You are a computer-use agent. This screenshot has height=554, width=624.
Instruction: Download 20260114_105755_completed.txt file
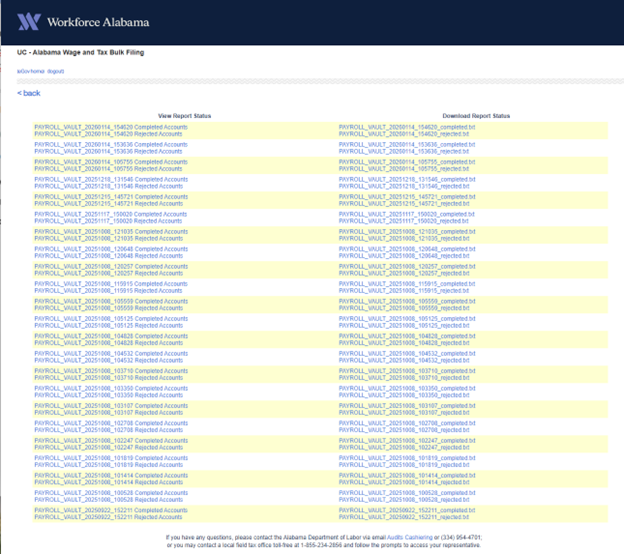tap(407, 162)
